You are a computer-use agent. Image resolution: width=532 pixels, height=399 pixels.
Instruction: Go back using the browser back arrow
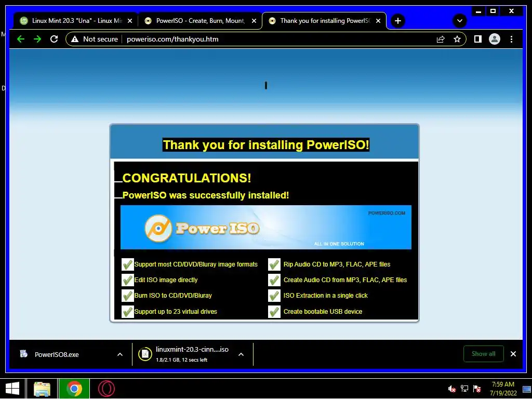click(21, 39)
